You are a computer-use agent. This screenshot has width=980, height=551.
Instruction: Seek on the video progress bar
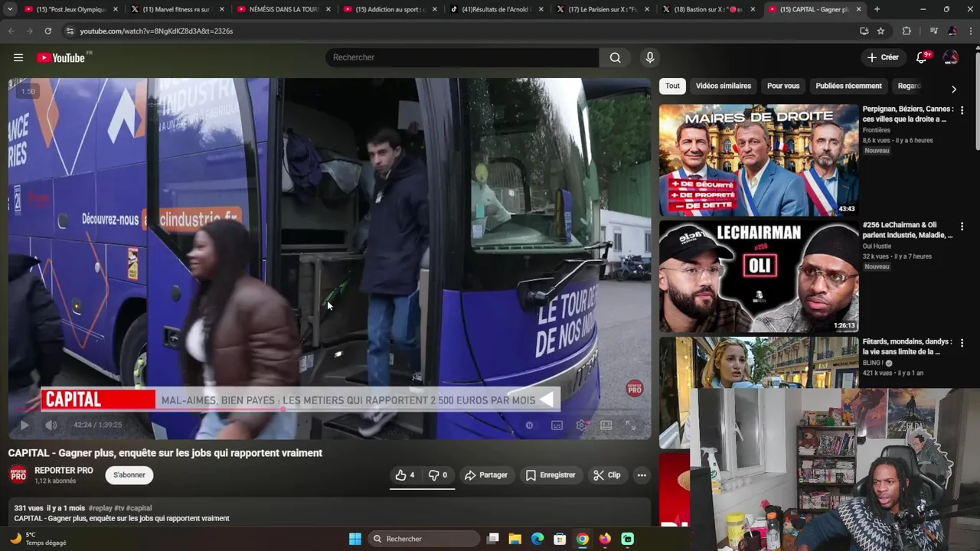329,410
